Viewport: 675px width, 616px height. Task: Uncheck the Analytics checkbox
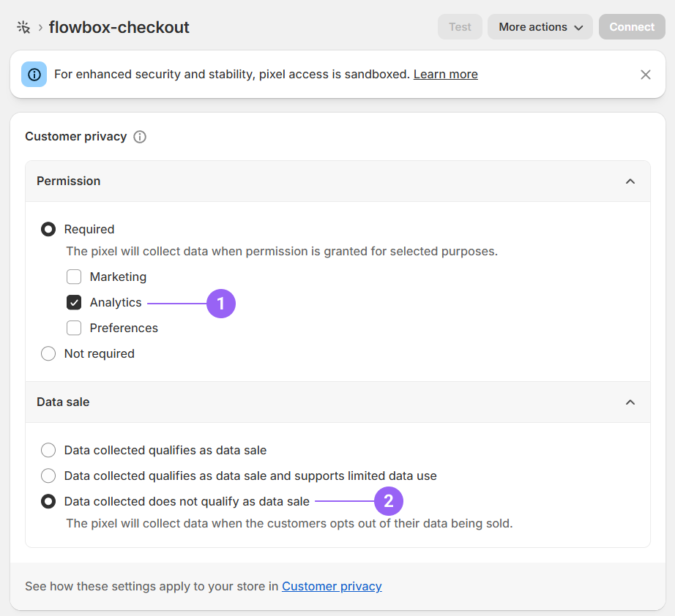point(74,302)
